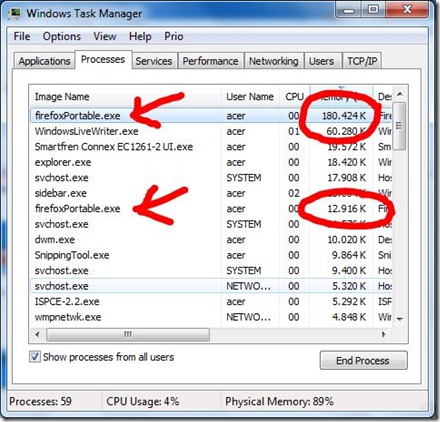Click the 18.420 K memory value
This screenshot has height=422, width=440.
point(347,162)
